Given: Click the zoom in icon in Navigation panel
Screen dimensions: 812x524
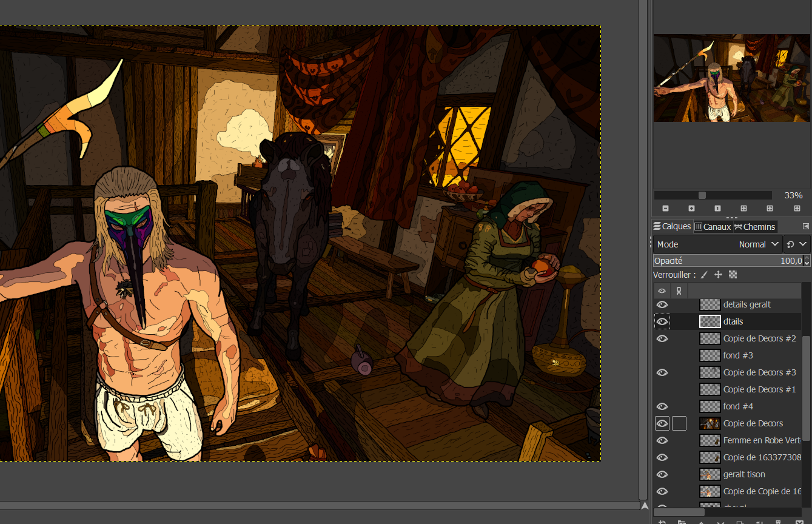Looking at the screenshot, I should (691, 208).
